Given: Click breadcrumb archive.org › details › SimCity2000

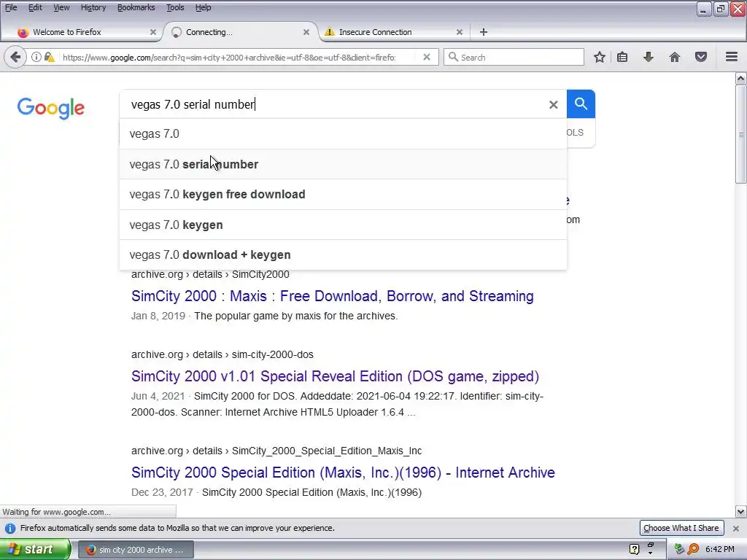Looking at the screenshot, I should point(210,274).
